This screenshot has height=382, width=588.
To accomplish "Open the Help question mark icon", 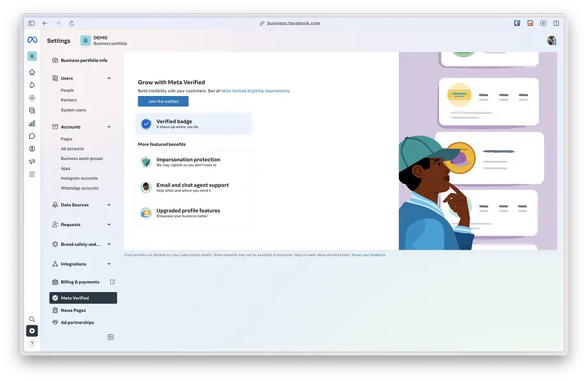I will [x=32, y=343].
